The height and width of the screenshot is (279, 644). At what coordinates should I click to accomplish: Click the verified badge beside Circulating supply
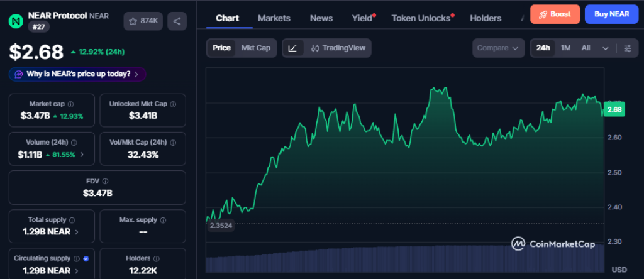point(86,258)
